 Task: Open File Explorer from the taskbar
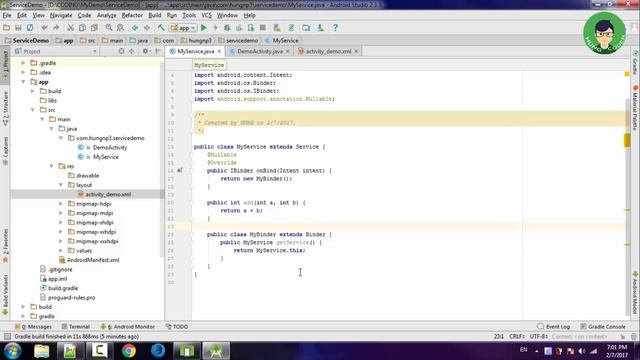click(x=42, y=351)
